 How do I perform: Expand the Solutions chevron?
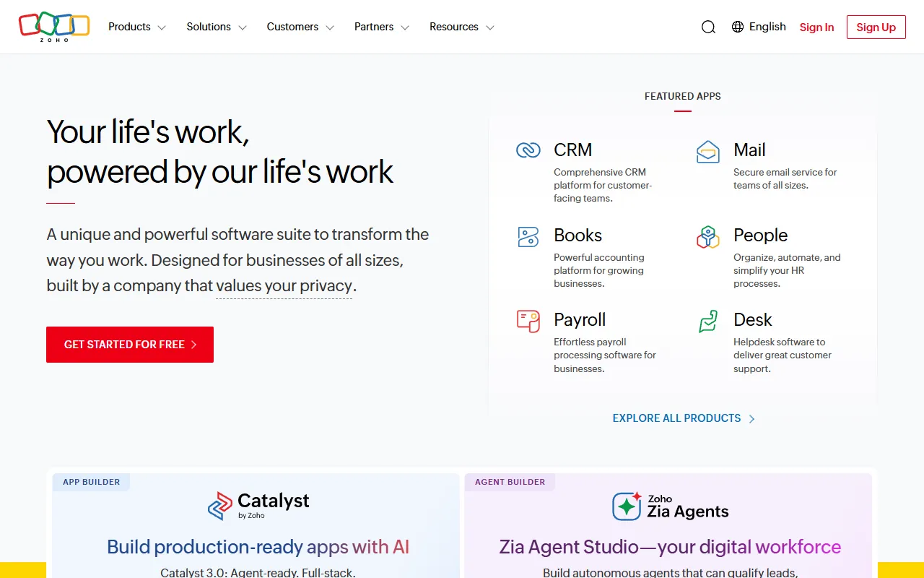(x=243, y=28)
